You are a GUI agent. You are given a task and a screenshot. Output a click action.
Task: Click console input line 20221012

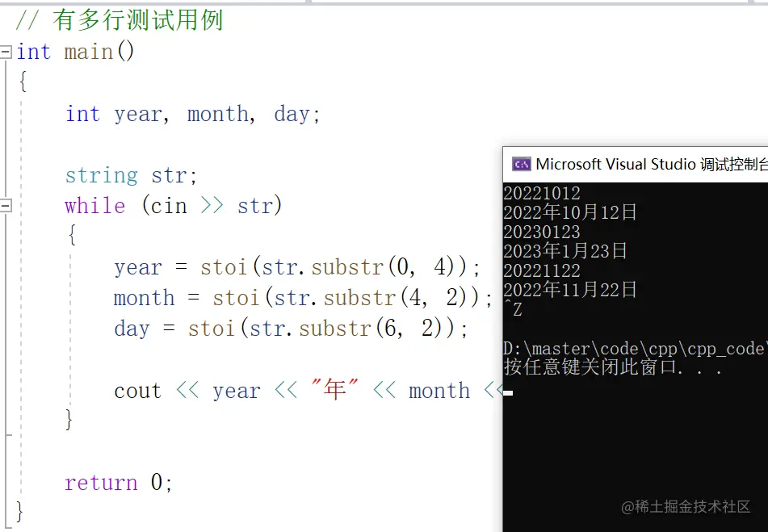(542, 193)
